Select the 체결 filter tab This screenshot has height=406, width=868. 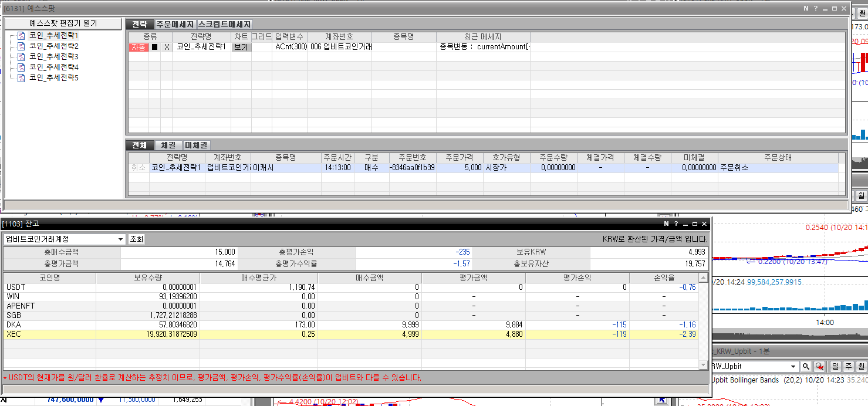pyautogui.click(x=168, y=145)
